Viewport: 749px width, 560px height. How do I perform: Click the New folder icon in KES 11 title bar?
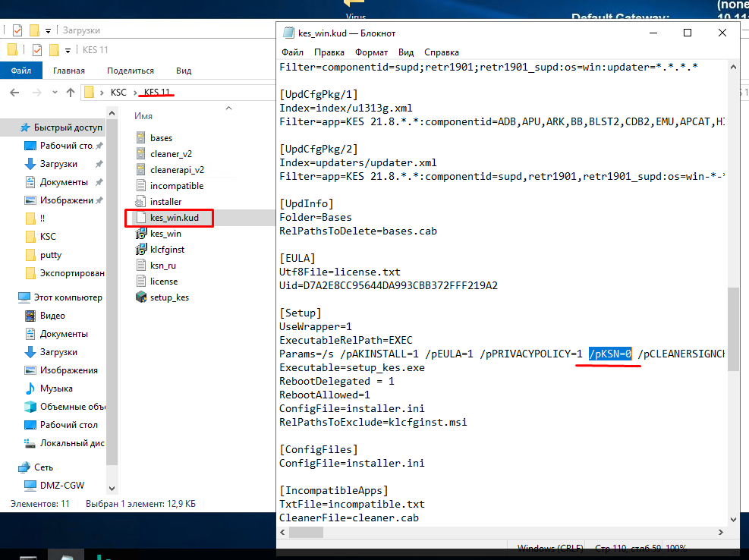pos(54,49)
